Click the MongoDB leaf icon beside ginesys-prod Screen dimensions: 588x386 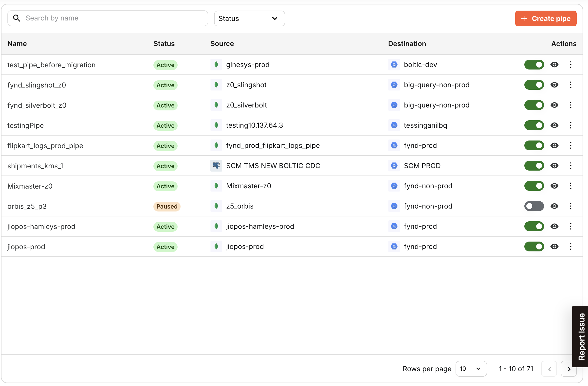(x=216, y=65)
